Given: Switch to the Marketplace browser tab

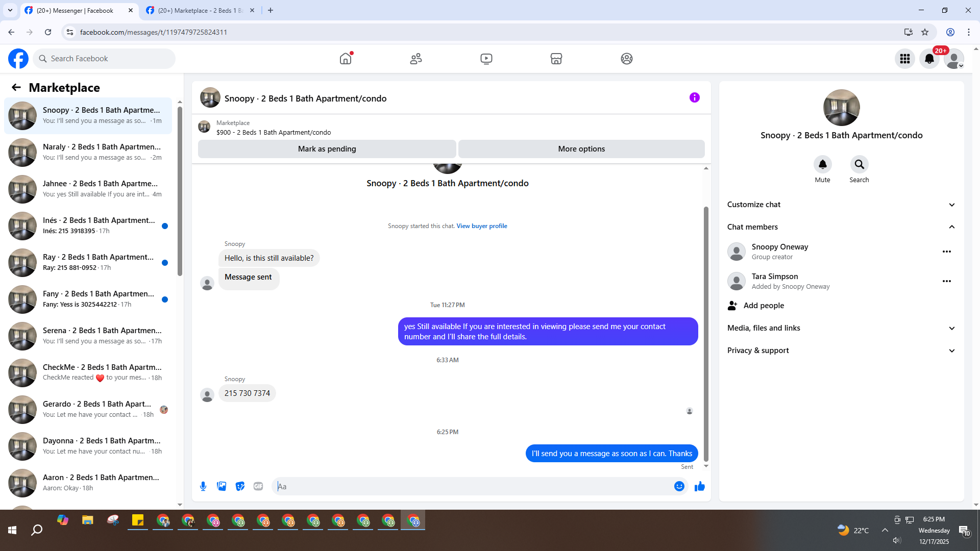Looking at the screenshot, I should pos(199,10).
